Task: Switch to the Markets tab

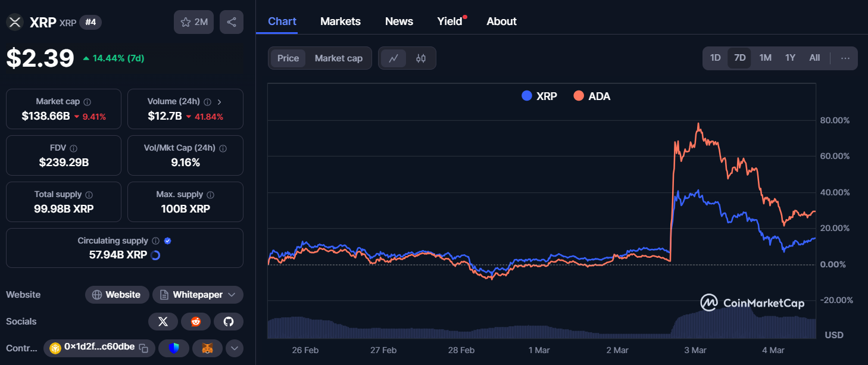Action: 341,21
